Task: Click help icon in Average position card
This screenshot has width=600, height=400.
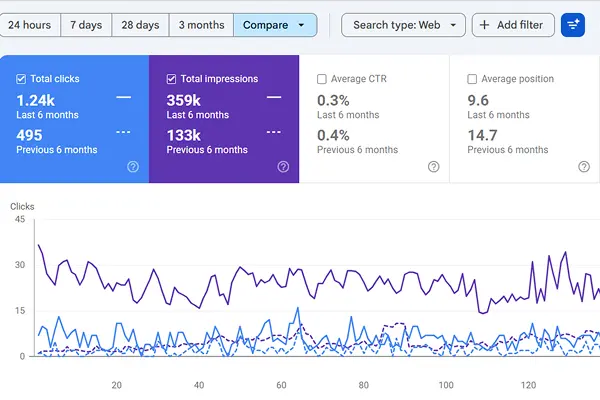Action: coord(584,167)
